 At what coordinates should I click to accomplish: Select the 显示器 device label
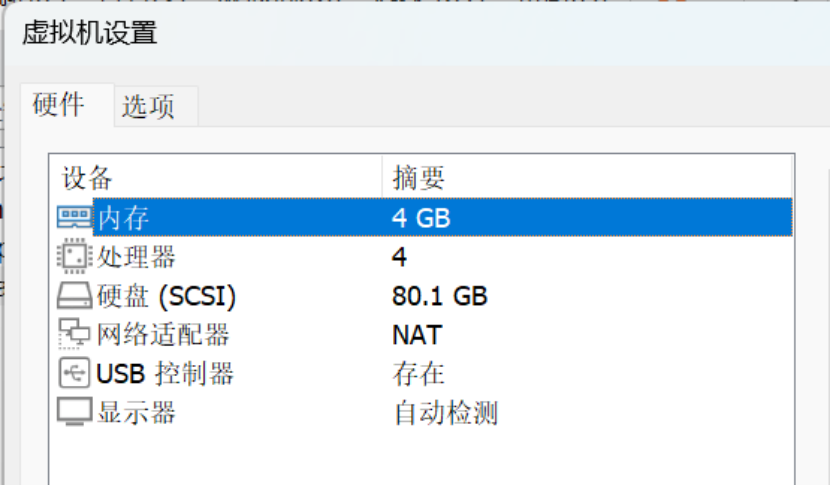(x=136, y=411)
